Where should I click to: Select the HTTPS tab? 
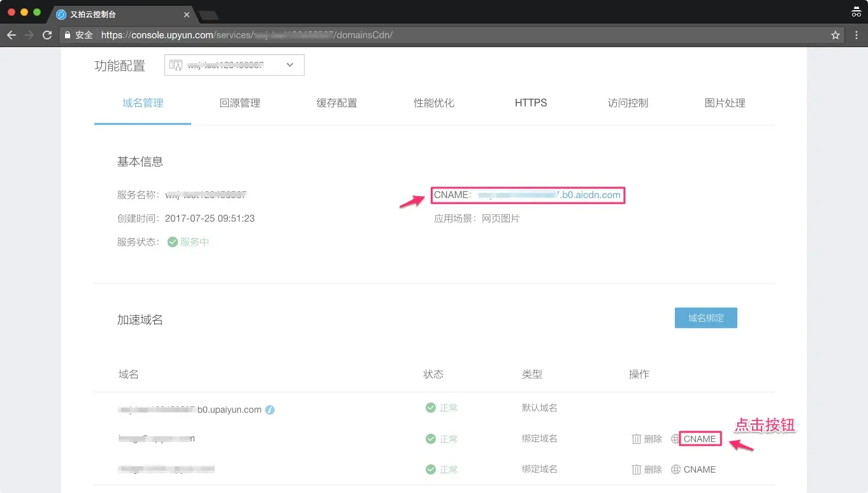531,103
